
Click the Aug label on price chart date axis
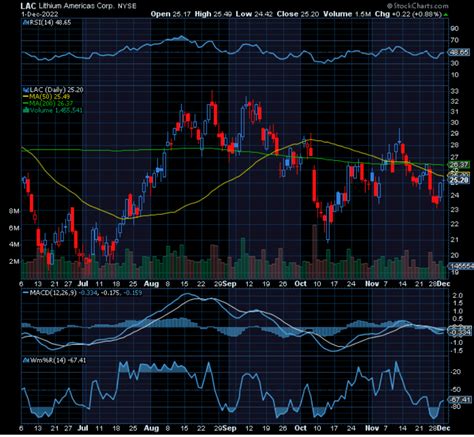pos(151,284)
